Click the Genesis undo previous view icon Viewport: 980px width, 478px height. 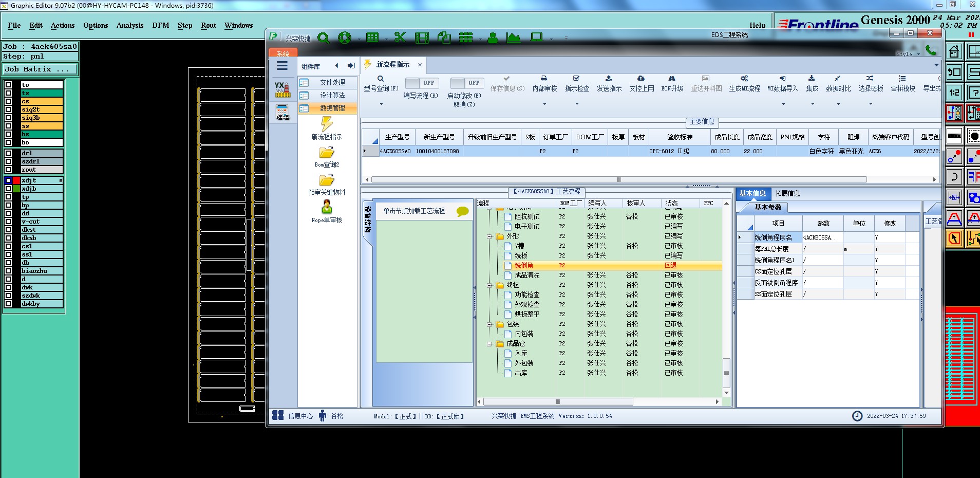(954, 72)
